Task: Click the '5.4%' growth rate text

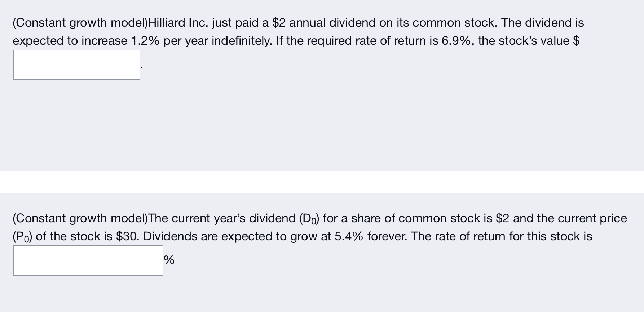Action: 349,236
